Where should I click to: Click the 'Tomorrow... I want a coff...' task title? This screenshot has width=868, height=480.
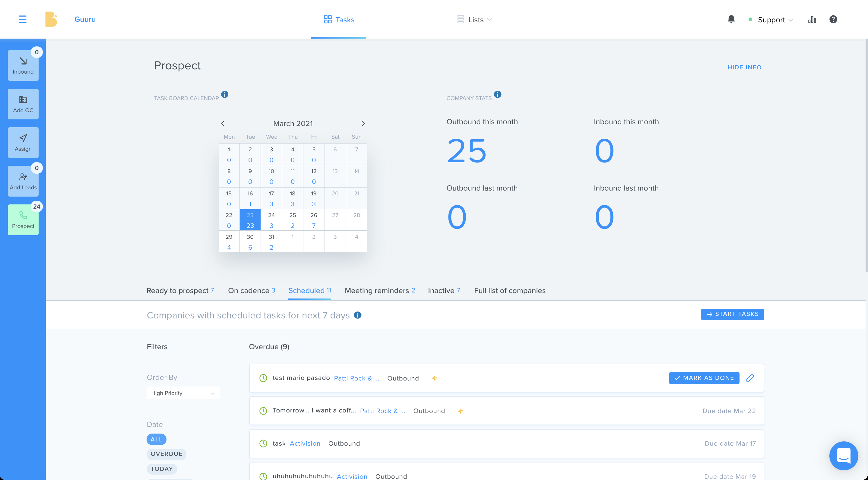[x=314, y=410]
